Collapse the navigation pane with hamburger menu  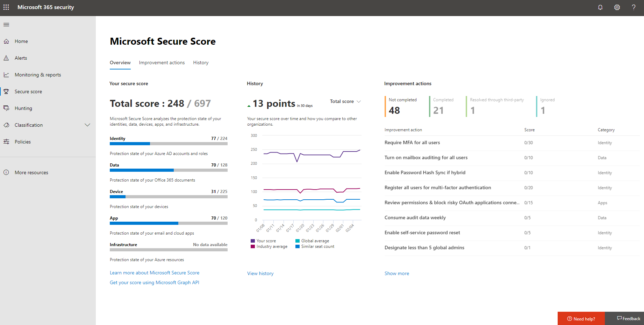[6, 24]
